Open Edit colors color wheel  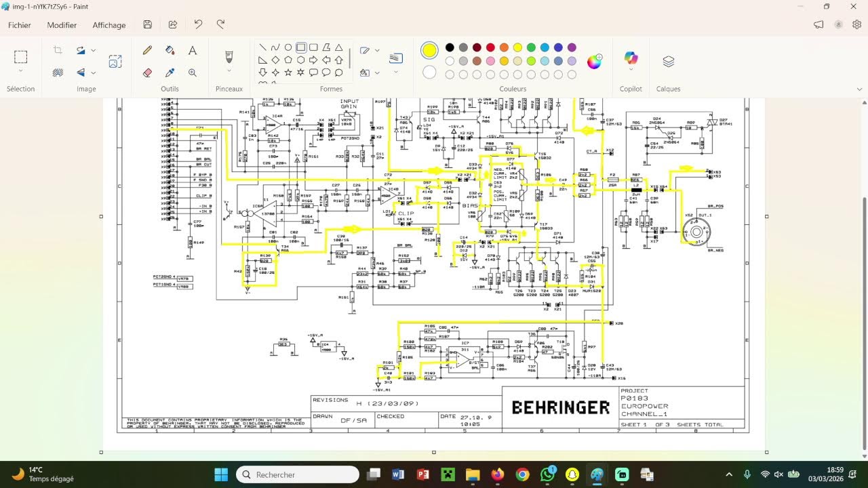point(595,62)
